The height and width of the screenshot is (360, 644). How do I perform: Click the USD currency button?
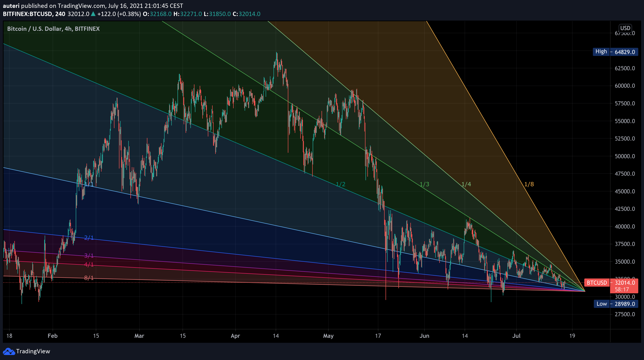click(x=625, y=28)
